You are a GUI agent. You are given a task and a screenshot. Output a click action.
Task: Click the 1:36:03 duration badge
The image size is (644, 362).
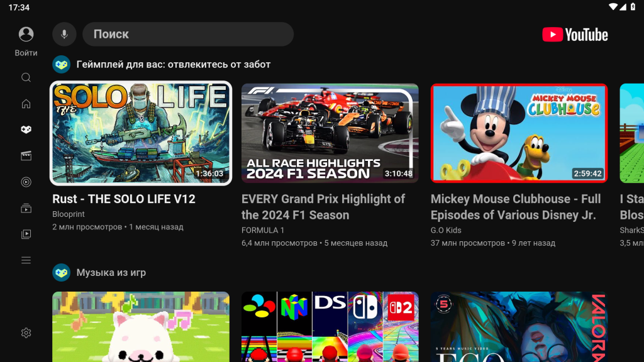click(209, 173)
